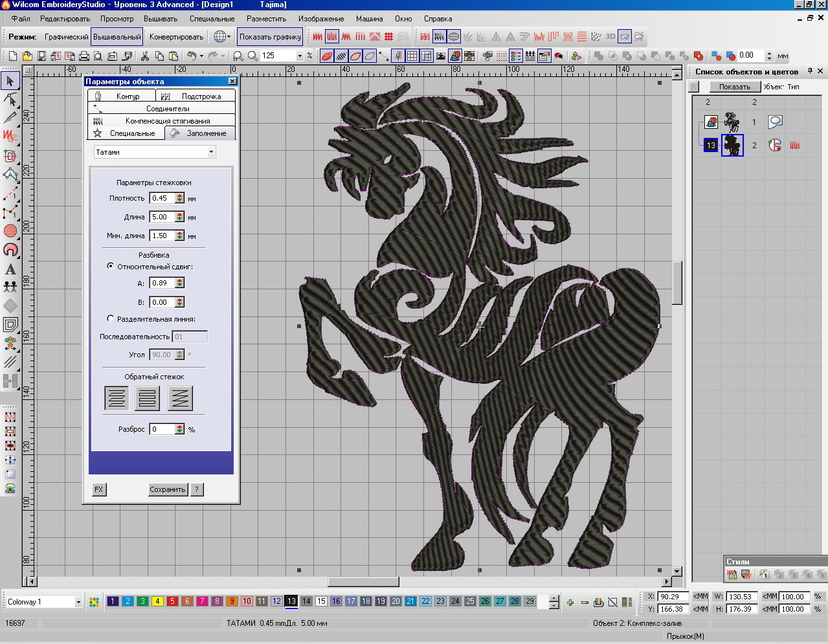Pick yellow color swatch number 4
Image resolution: width=828 pixels, height=644 pixels.
pyautogui.click(x=157, y=601)
